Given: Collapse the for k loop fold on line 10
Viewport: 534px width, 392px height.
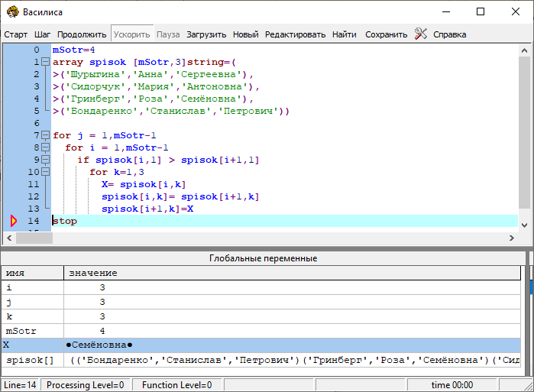Looking at the screenshot, I should coord(46,172).
